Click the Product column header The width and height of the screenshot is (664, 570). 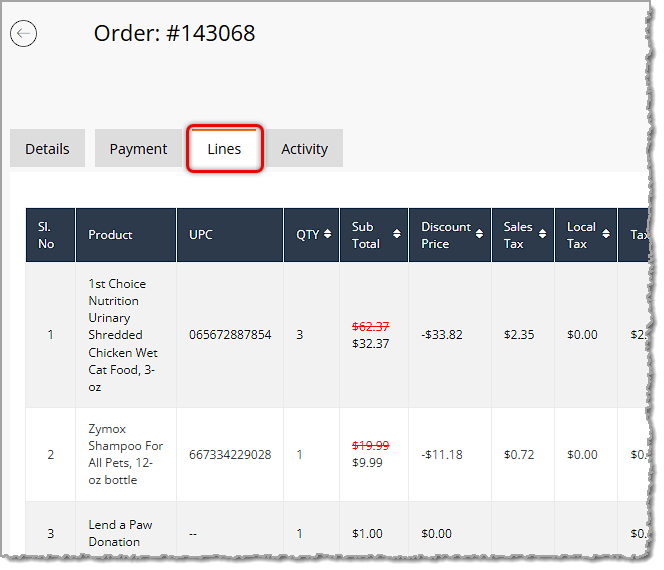tap(126, 235)
